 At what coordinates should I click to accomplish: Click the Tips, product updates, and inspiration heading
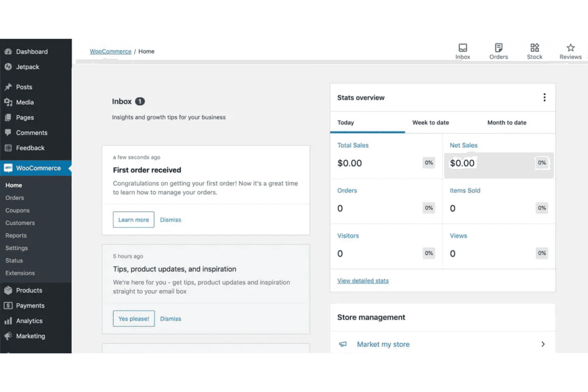174,269
